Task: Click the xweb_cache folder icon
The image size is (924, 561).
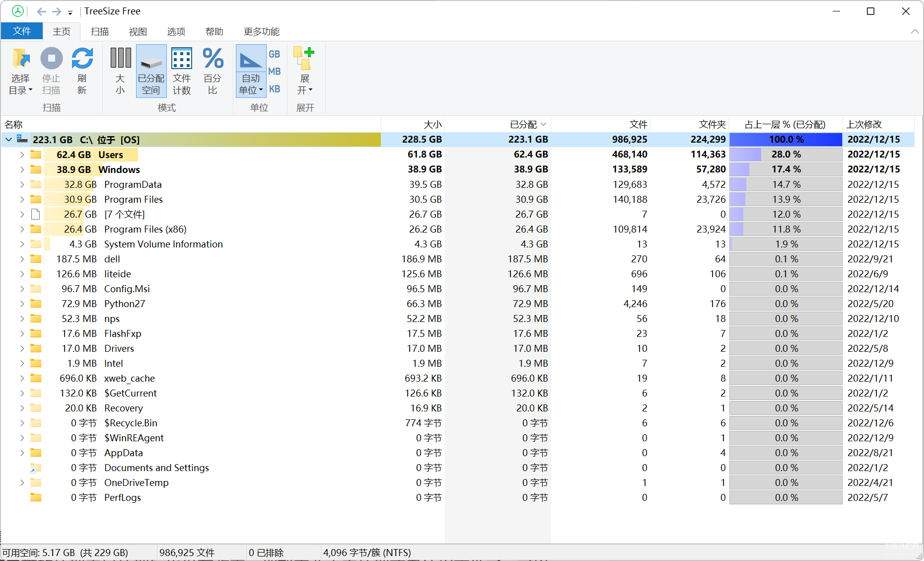Action: (36, 378)
